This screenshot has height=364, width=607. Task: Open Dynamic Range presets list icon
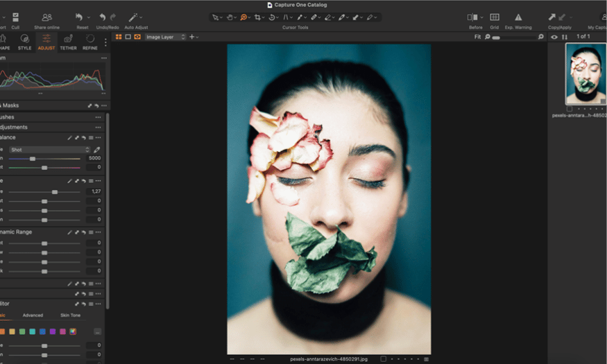pos(91,232)
